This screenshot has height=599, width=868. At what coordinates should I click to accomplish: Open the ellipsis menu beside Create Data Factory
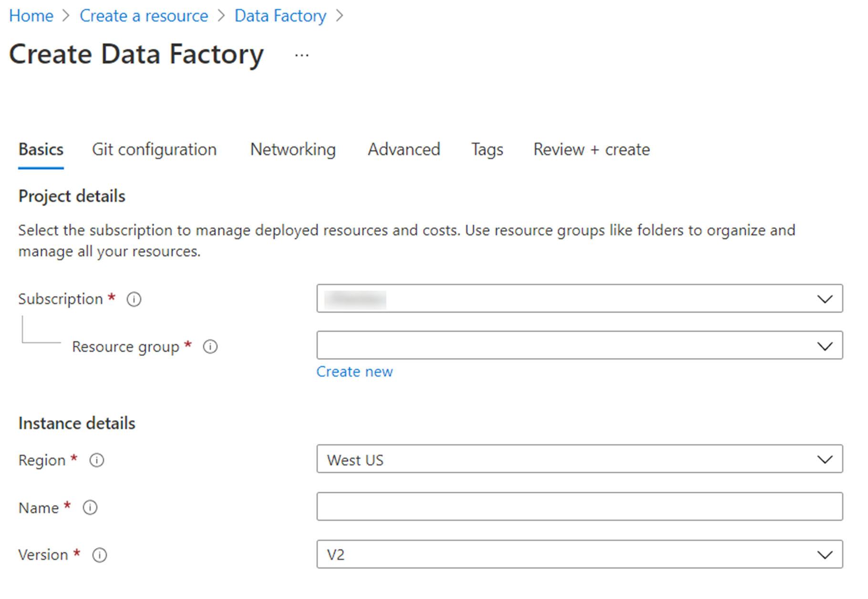point(301,55)
